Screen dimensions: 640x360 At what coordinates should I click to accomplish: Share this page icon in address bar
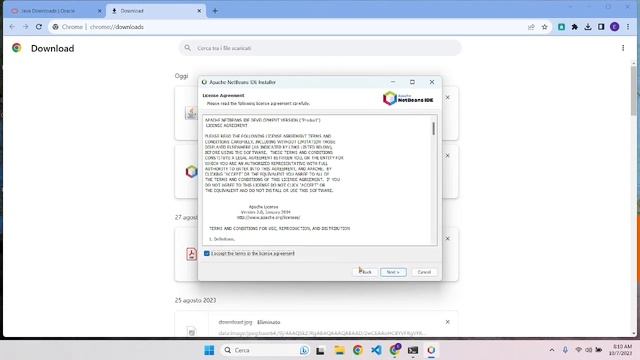tap(531, 27)
